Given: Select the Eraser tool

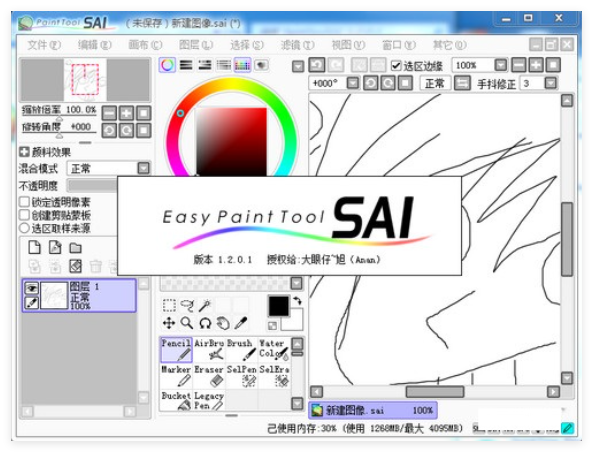Looking at the screenshot, I should click(209, 376).
